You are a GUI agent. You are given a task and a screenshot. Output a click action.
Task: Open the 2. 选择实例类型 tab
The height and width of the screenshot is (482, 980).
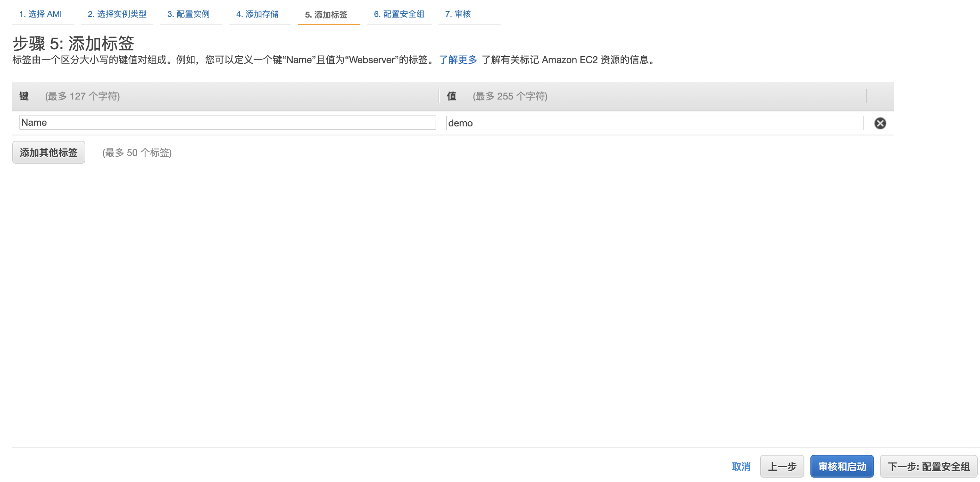click(x=117, y=14)
